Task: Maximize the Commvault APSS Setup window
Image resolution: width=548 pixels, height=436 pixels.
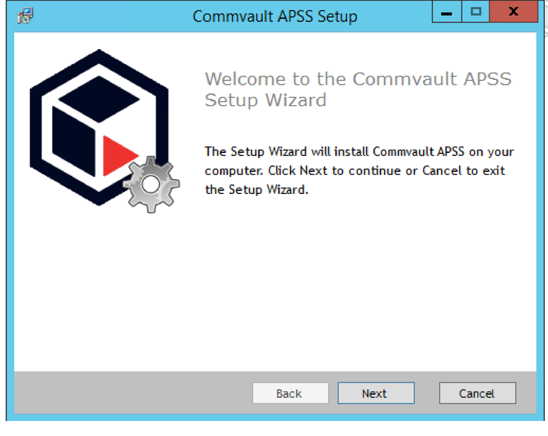Action: pos(475,12)
